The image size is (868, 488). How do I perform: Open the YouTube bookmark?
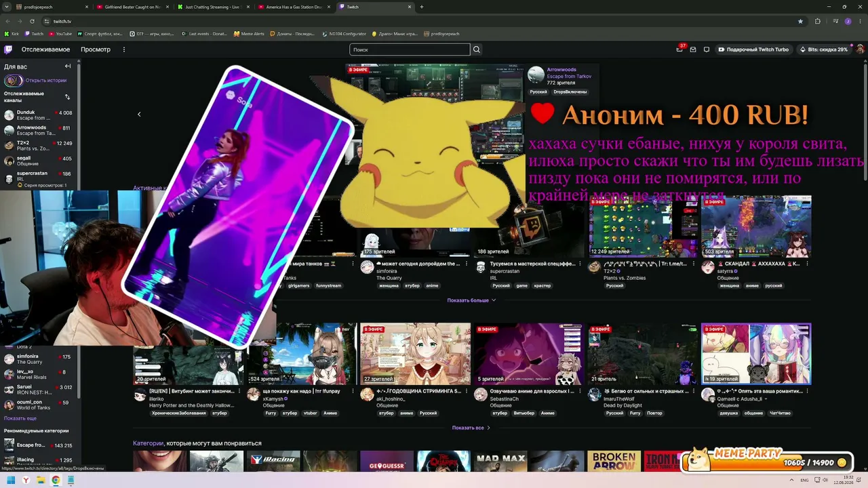60,33
